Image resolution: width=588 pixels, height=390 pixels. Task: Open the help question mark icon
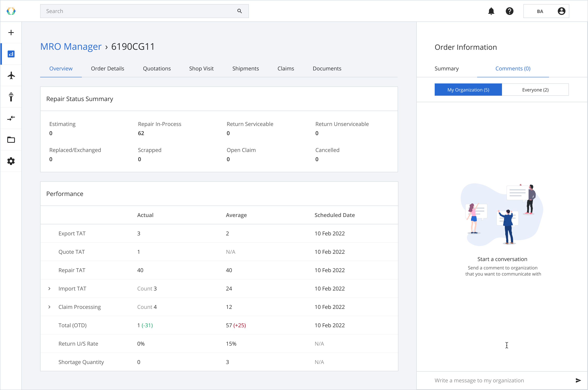coord(509,11)
